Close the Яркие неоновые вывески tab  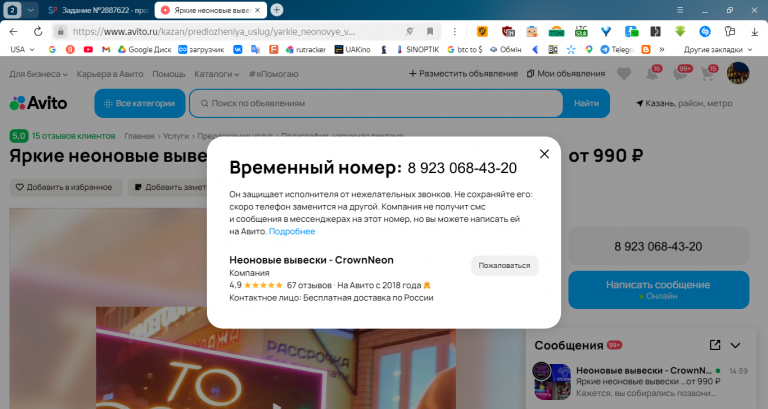(258, 10)
